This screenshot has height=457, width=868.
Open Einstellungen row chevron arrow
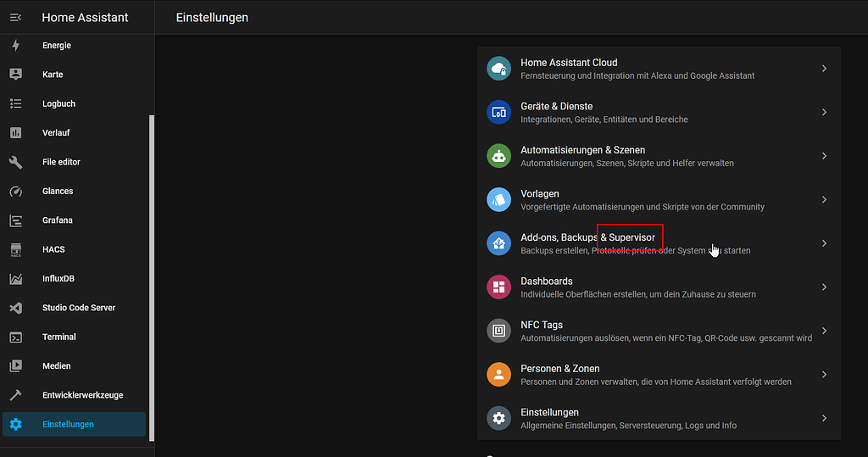pyautogui.click(x=824, y=418)
